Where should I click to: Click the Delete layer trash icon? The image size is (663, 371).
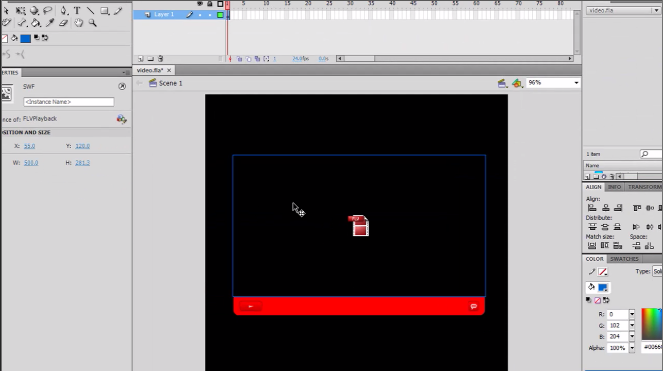pos(160,59)
